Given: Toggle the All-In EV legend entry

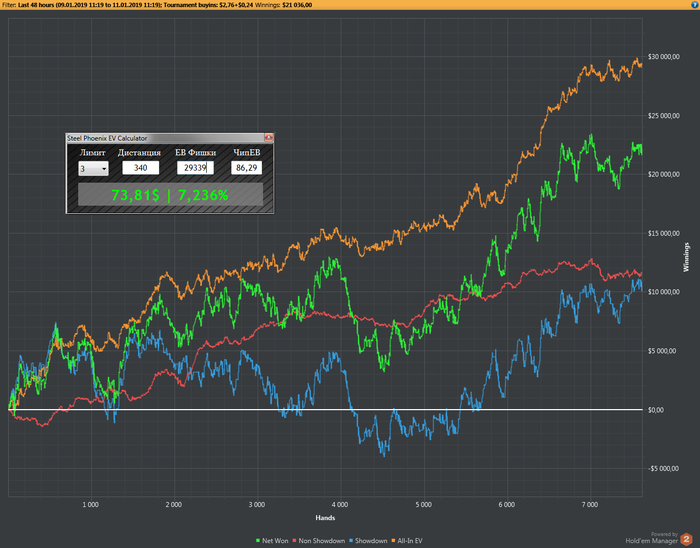Looking at the screenshot, I should point(407,540).
